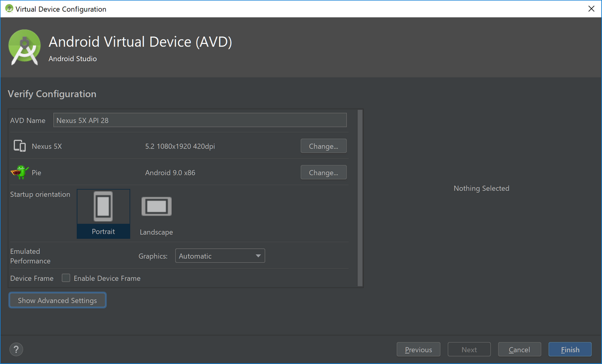Click the Portrait orientation label
The image size is (602, 364).
coord(103,231)
